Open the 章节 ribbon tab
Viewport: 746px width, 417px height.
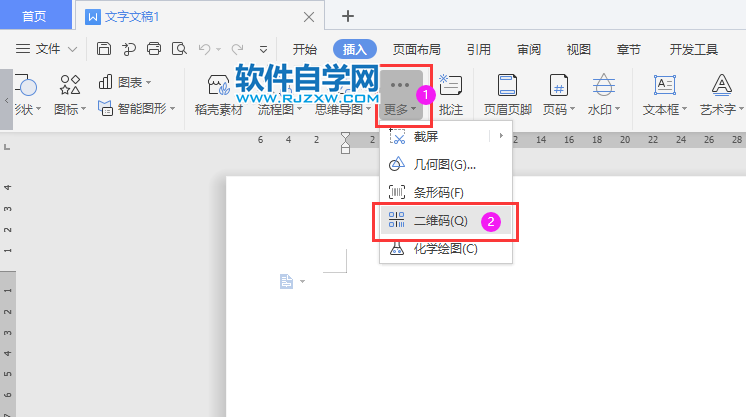click(628, 49)
